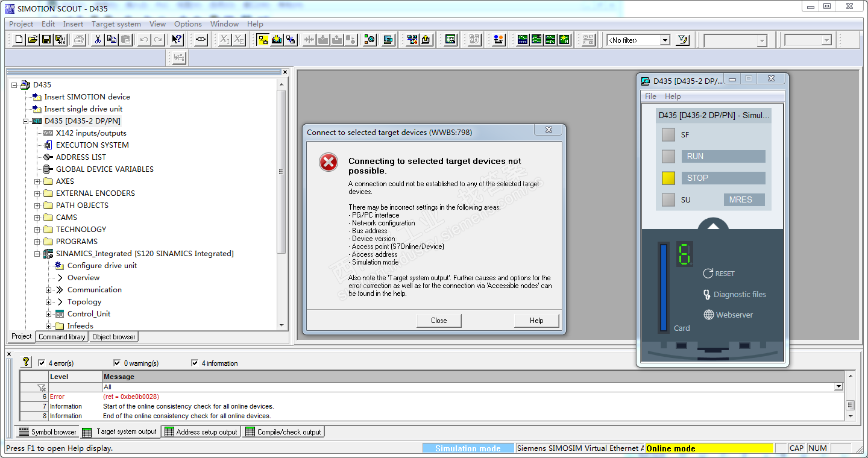Click the error row with ret = 0xbe0b0028

click(432, 397)
